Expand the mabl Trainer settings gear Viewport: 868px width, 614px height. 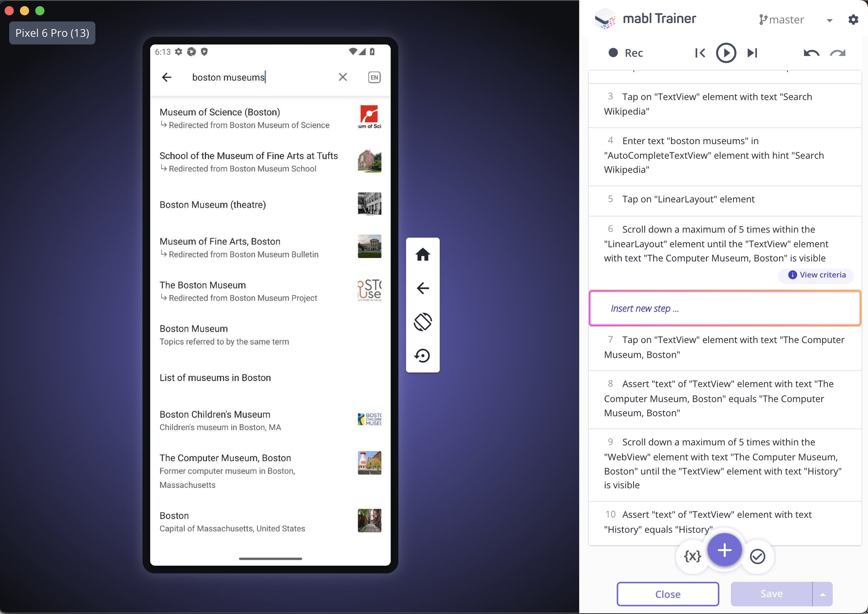click(x=853, y=19)
